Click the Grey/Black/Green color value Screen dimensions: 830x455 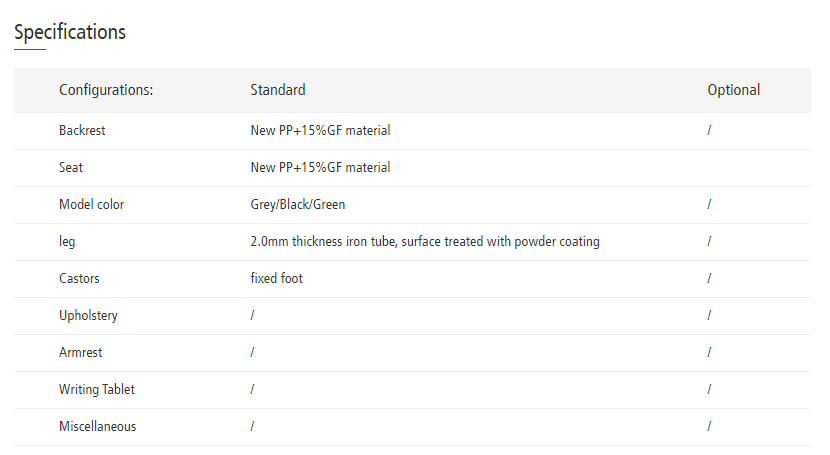pyautogui.click(x=298, y=205)
